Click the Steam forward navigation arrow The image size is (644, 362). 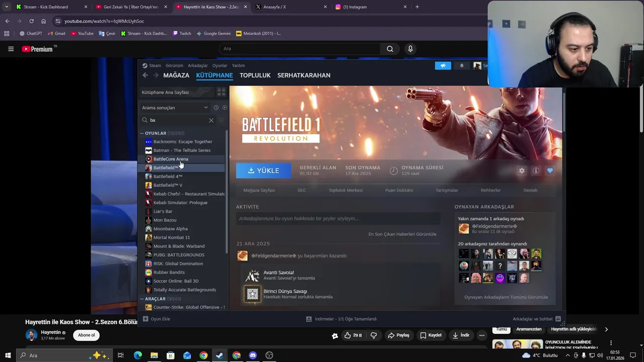coord(155,75)
